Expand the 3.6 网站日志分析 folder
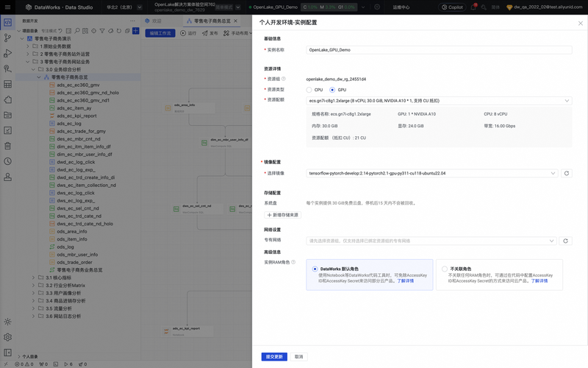 click(33, 316)
